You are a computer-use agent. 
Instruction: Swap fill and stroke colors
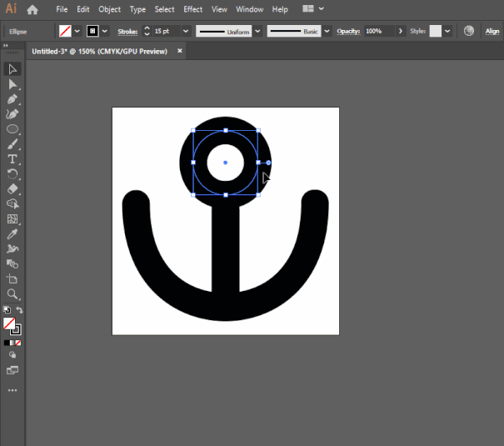point(19,310)
